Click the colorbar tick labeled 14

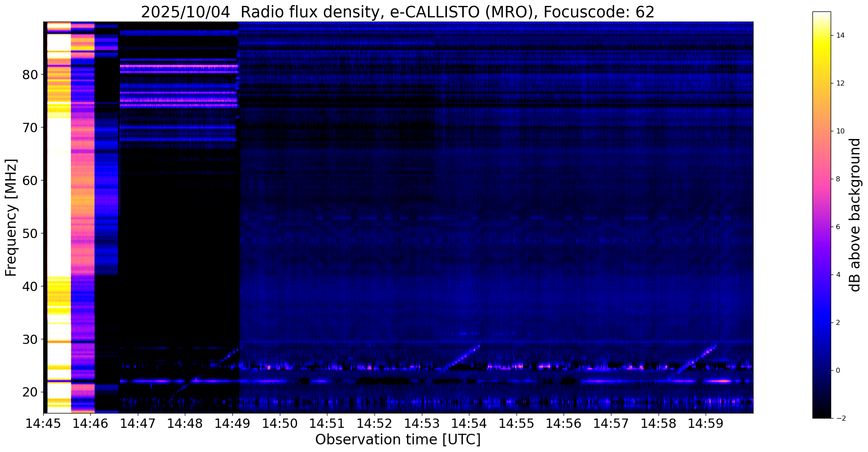pos(839,36)
